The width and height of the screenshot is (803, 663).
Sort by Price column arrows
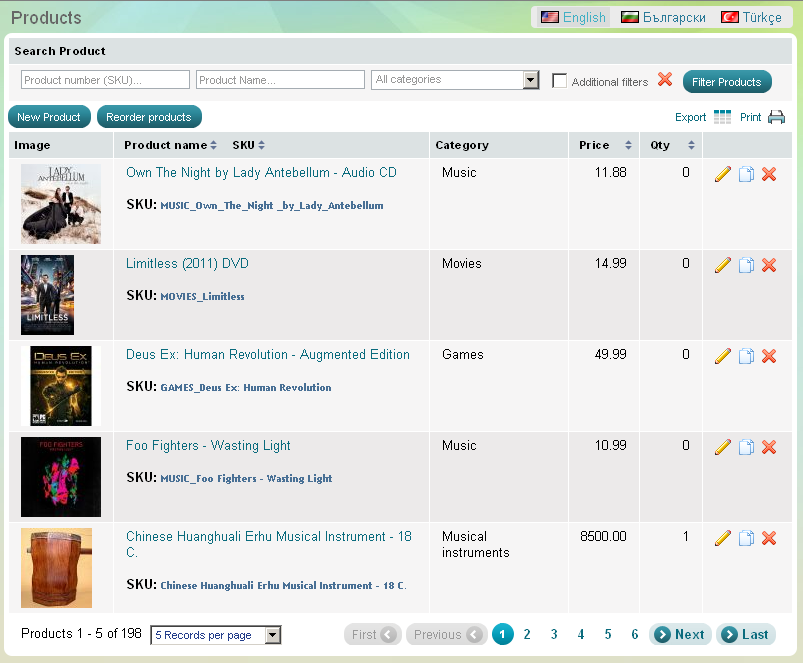pyautogui.click(x=628, y=145)
